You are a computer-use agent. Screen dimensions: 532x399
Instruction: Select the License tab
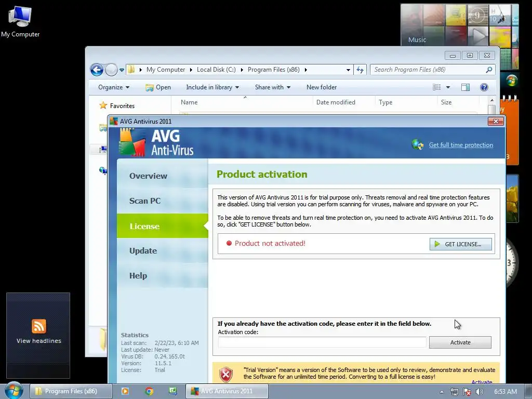[x=163, y=226]
